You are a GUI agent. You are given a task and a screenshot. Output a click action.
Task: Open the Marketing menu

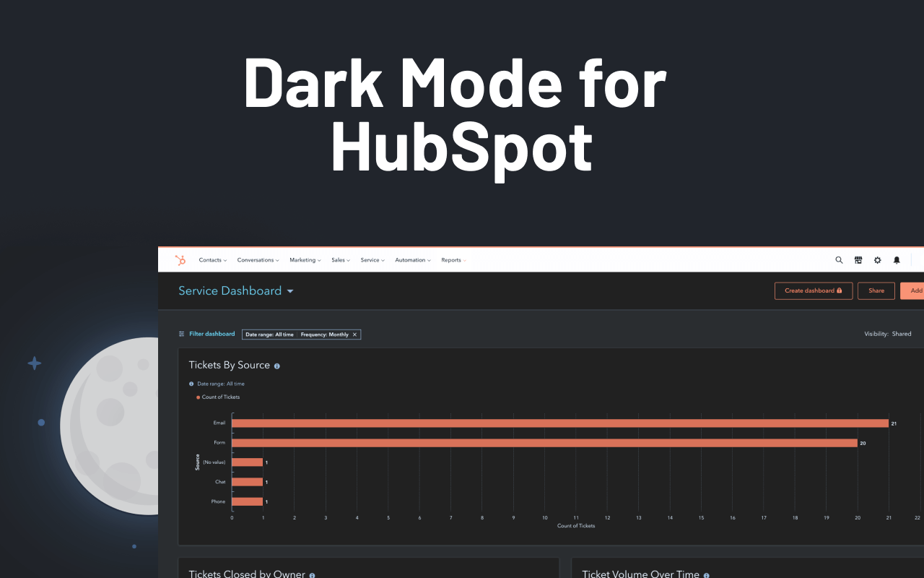coord(305,260)
